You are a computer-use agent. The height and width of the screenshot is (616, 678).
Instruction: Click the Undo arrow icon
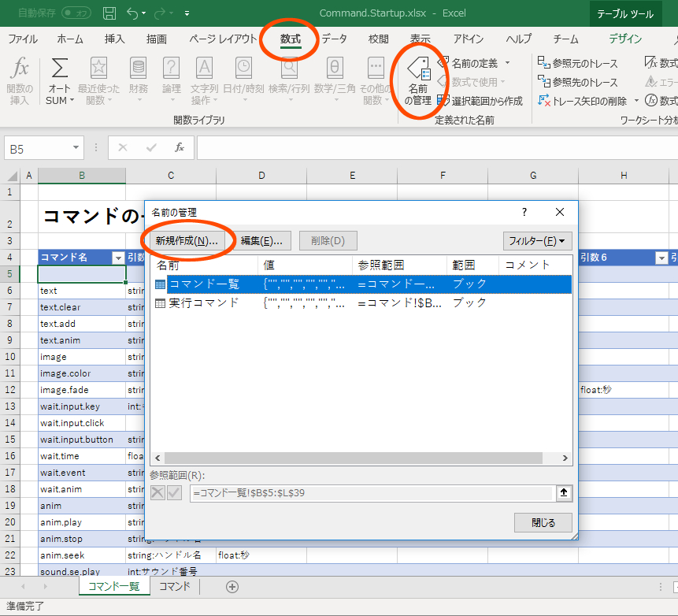pos(132,13)
